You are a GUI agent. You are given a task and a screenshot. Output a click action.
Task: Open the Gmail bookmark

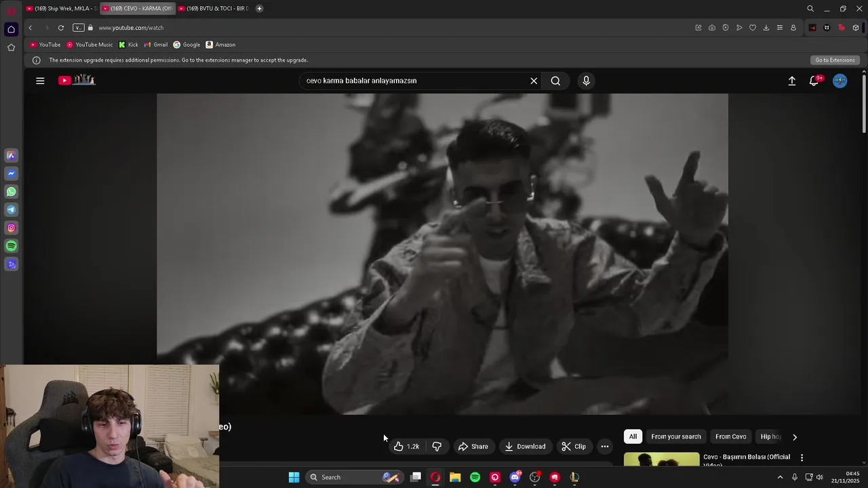coord(156,45)
